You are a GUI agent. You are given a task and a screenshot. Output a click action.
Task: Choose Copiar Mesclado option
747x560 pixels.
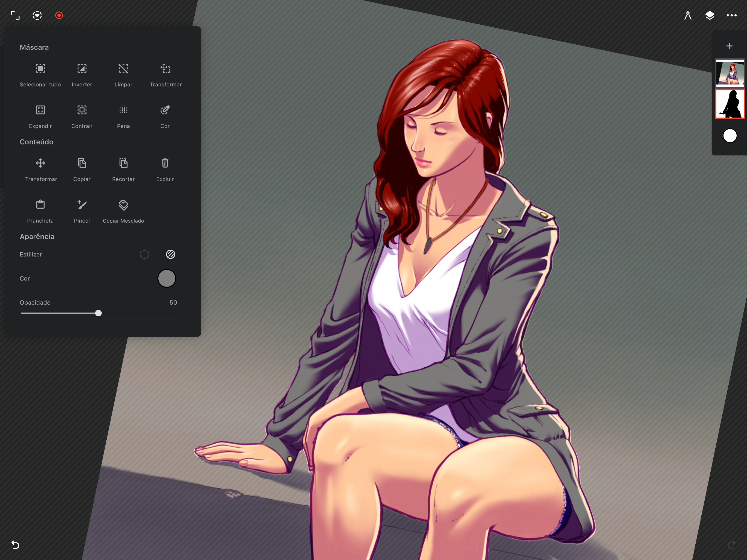pyautogui.click(x=123, y=205)
